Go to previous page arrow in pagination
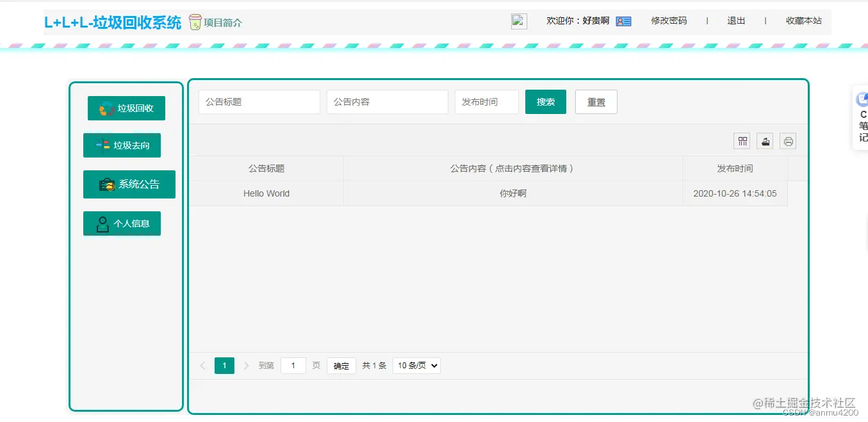Viewport: 868px width, 422px height. [202, 366]
